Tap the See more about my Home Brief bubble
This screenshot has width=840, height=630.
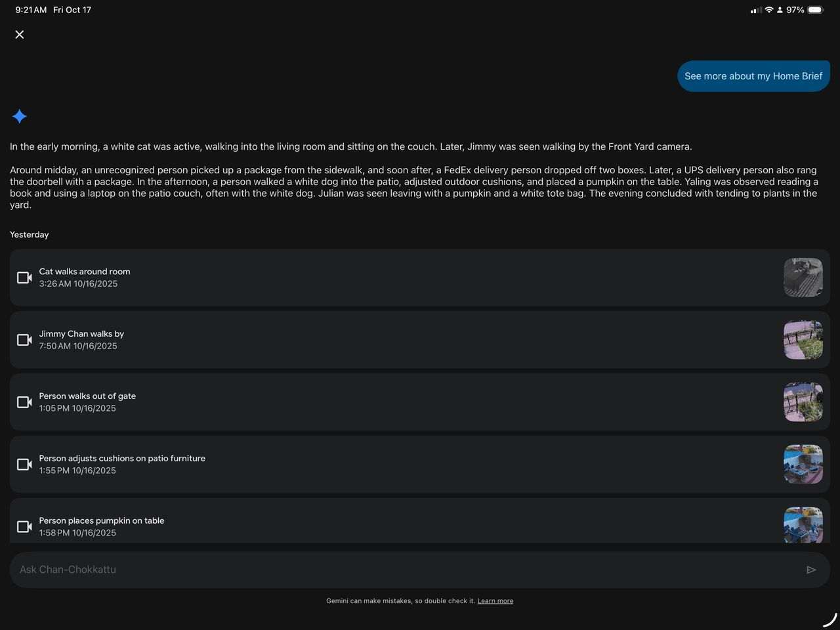[x=753, y=76]
